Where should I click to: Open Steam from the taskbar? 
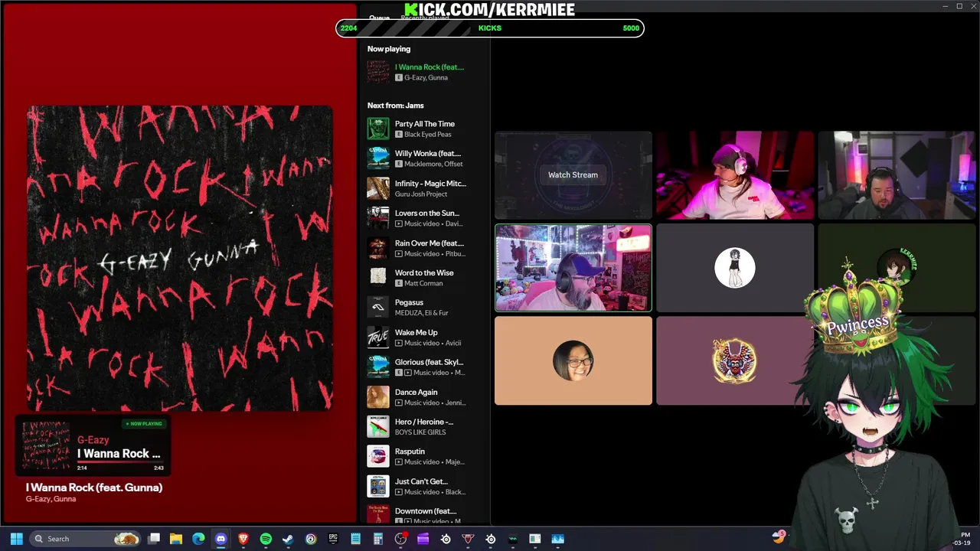288,539
